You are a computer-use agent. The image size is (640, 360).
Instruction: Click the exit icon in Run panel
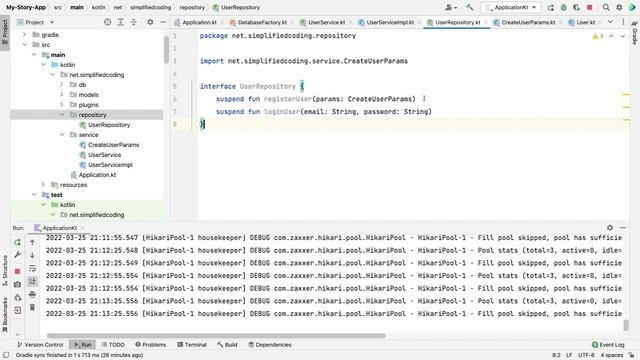point(17,310)
